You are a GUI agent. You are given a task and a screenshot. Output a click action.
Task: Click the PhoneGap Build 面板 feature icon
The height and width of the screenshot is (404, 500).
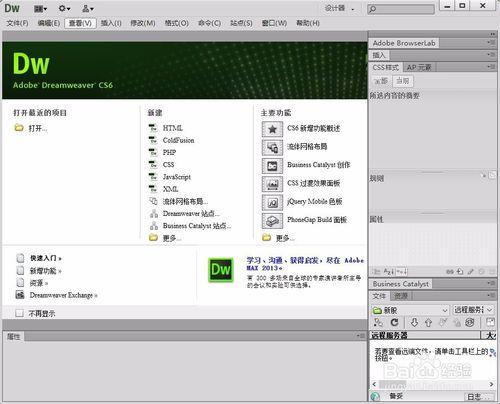click(272, 221)
